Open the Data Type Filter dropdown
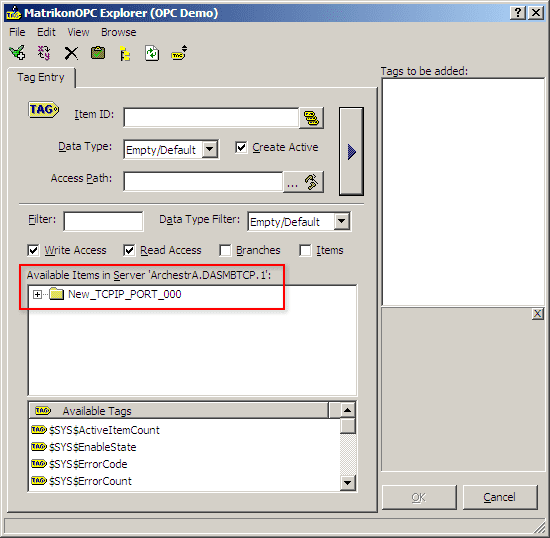This screenshot has width=550, height=538. [342, 221]
